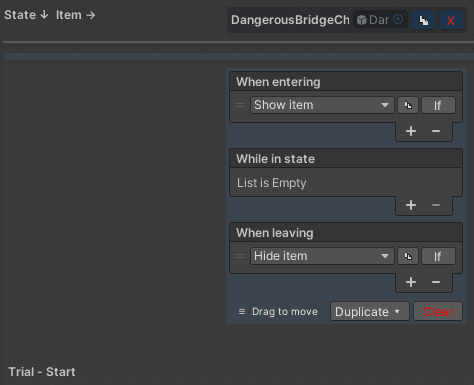This screenshot has height=385, width=474.
Task: Add action to While in state list
Action: tap(411, 205)
